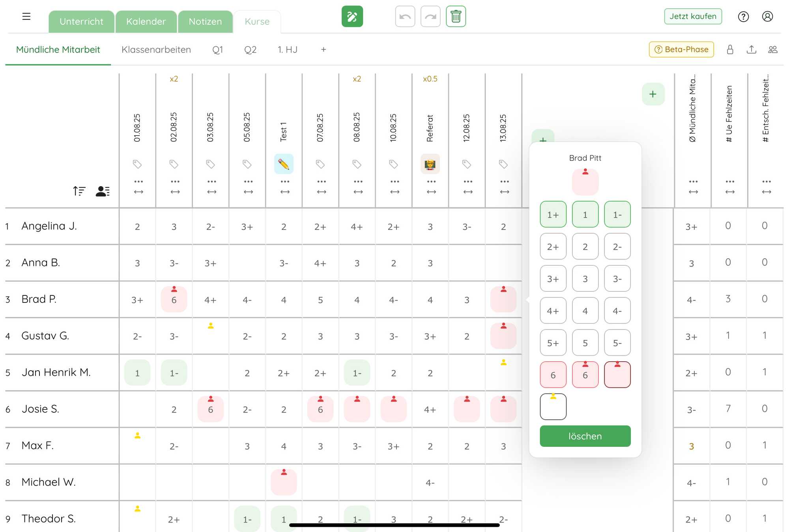The image size is (789, 532).
Task: Click Josie S.'s Referat grade cell
Action: point(430,410)
